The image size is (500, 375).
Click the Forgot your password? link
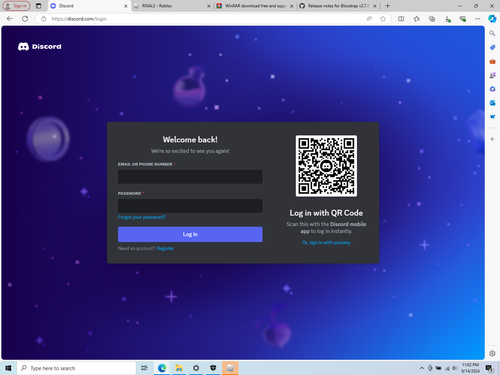click(142, 217)
